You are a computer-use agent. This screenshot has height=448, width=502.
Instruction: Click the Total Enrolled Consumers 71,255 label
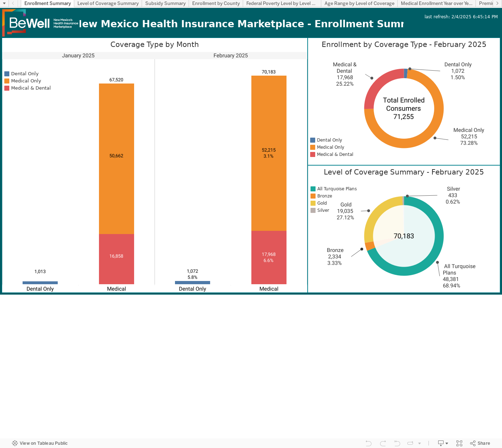pos(404,109)
